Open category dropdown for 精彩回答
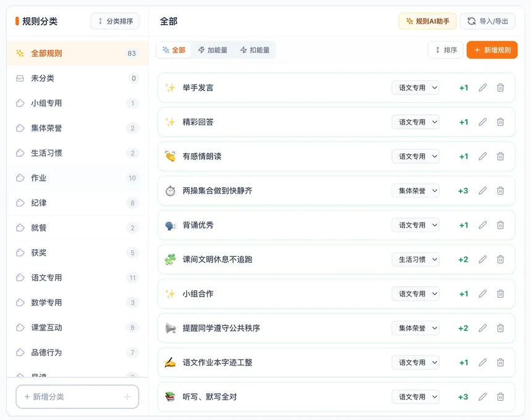 415,122
